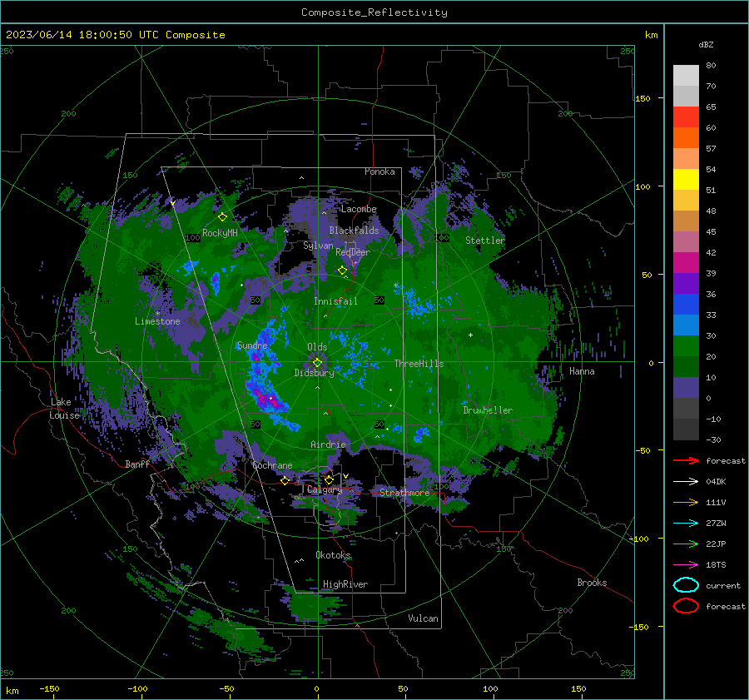Pick the slate purple swatch near 10 dBZ
Image resolution: width=749 pixels, height=700 pixels.
point(686,388)
